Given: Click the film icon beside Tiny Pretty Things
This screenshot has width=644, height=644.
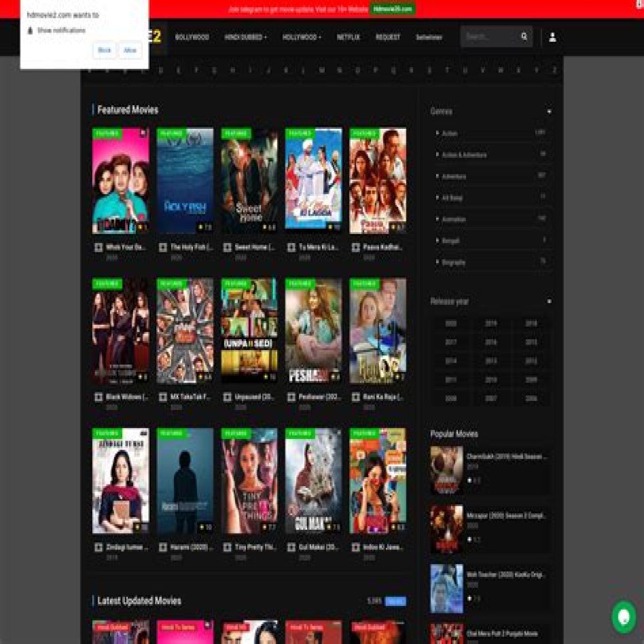Looking at the screenshot, I should (x=227, y=547).
